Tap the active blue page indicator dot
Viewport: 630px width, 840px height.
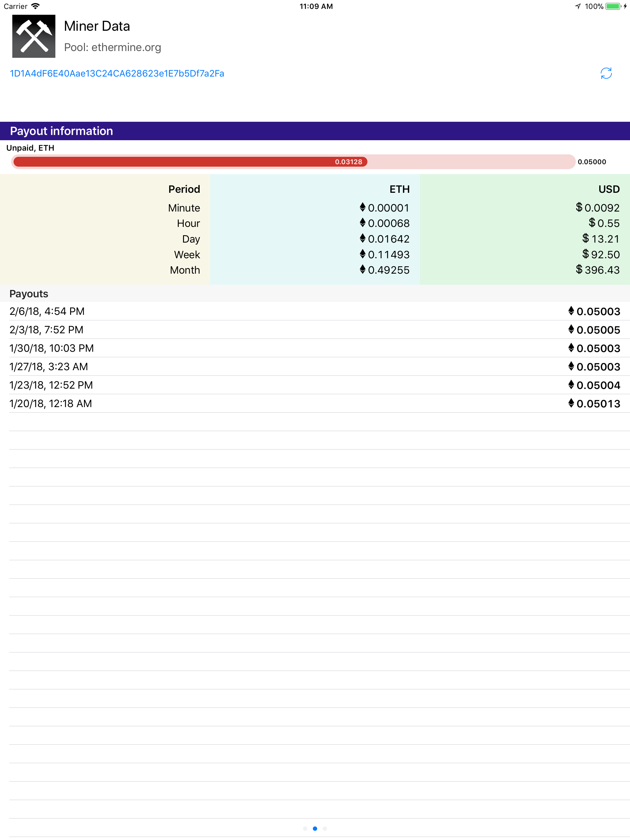click(315, 829)
